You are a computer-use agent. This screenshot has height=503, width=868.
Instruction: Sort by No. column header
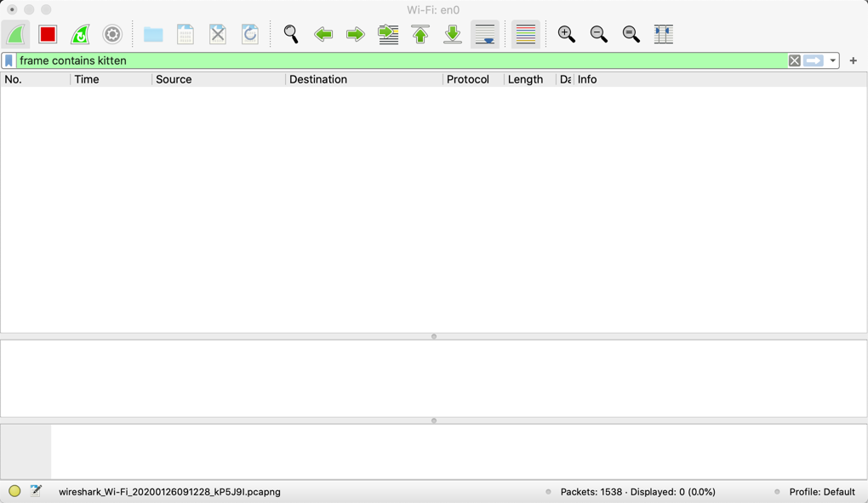point(36,80)
